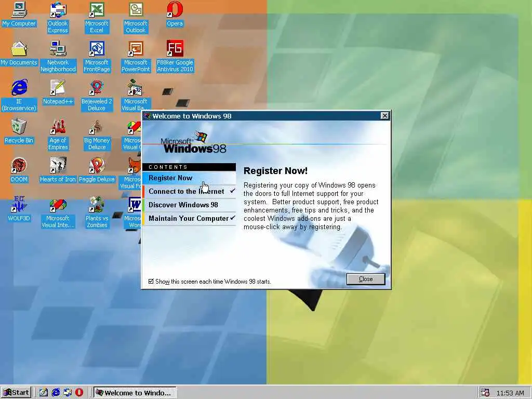Select the Microsoft Excel shortcut
This screenshot has height=399, width=532.
coord(97,18)
